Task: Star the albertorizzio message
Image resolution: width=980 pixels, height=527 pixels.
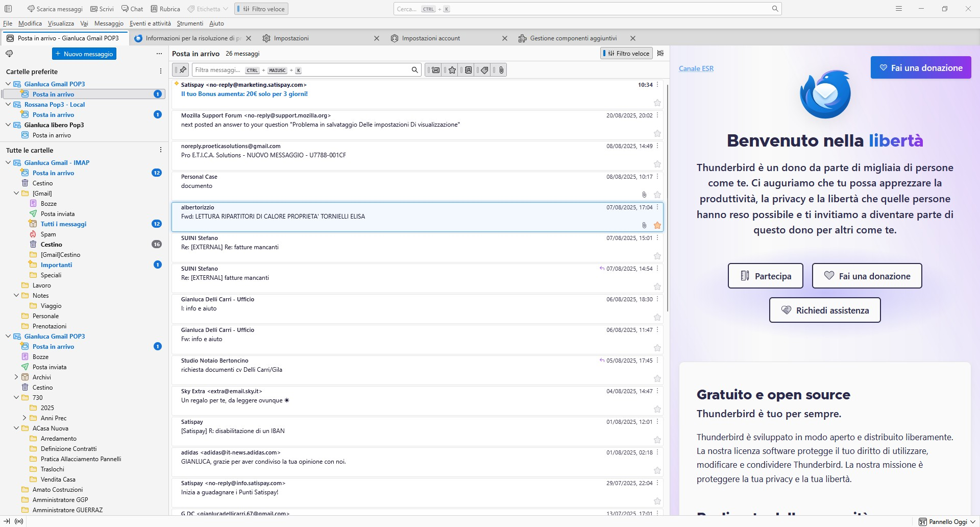Action: click(657, 225)
